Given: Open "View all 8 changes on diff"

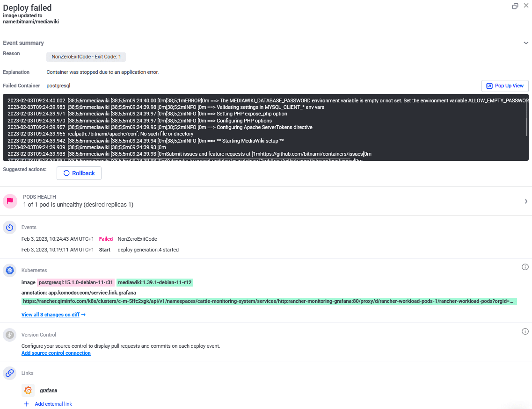Looking at the screenshot, I should pos(52,314).
